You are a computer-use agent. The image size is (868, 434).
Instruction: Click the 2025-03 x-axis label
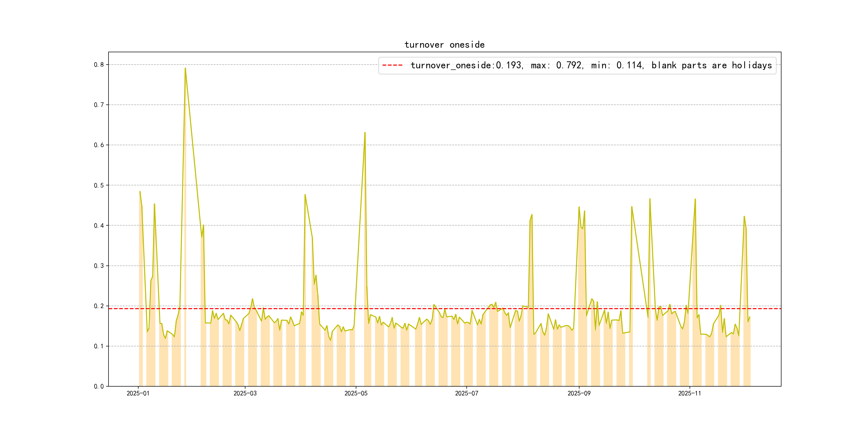point(245,393)
